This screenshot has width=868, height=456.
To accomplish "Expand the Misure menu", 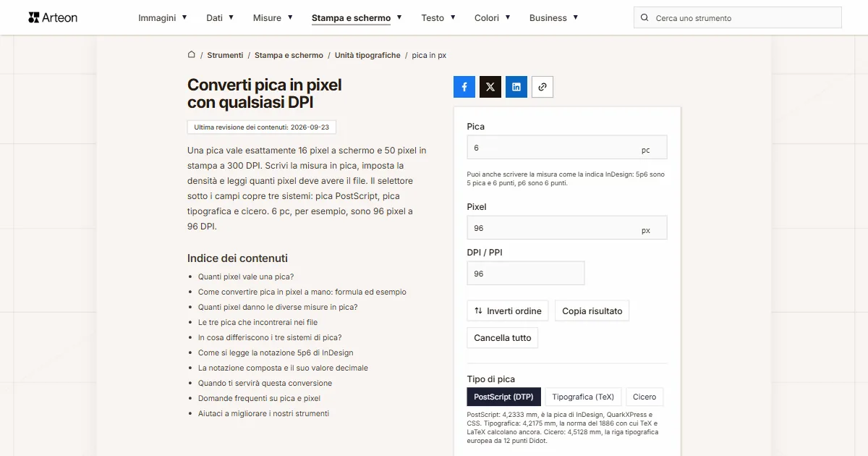I will coord(273,18).
